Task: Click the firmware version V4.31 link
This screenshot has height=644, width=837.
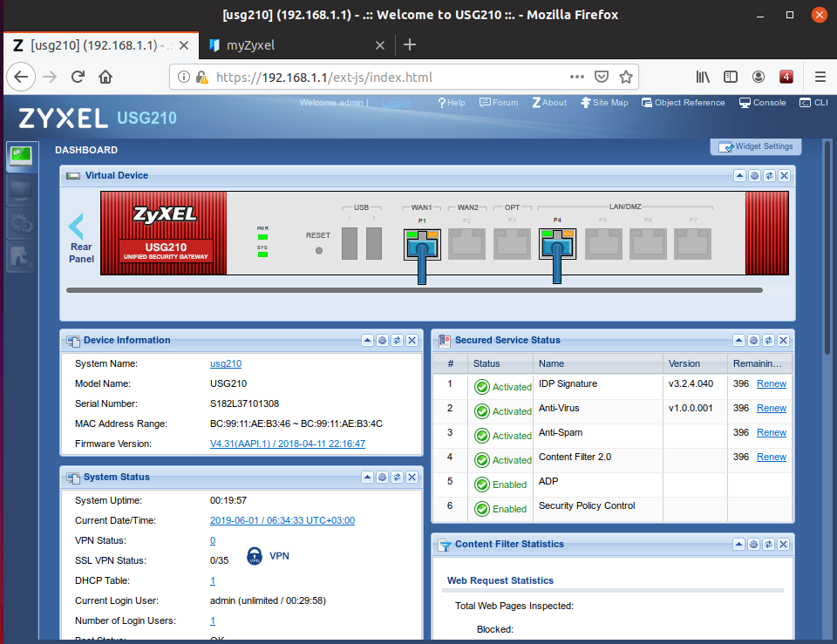Action: point(288,444)
